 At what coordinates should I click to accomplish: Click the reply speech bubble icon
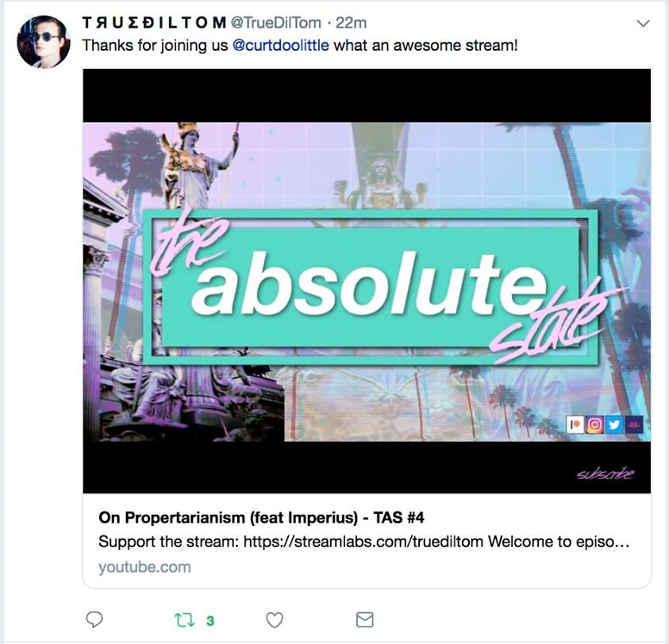coord(94,619)
